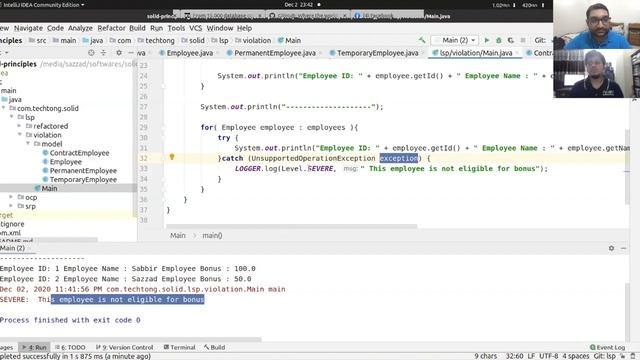
Task: Click Git: lsp branch in status bar
Action: coord(604,356)
